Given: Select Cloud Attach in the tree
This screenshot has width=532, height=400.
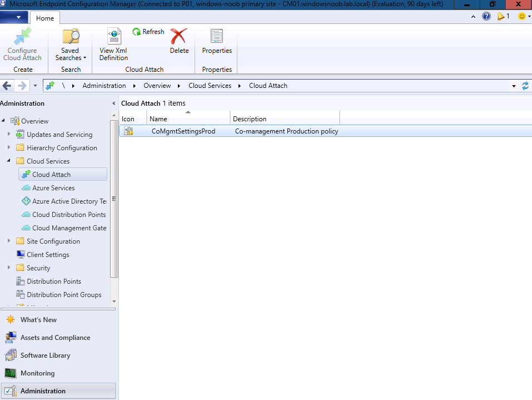Looking at the screenshot, I should [63, 174].
